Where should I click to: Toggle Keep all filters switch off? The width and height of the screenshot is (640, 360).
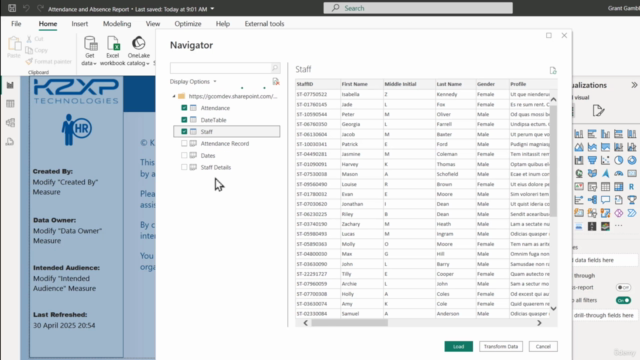(x=623, y=300)
